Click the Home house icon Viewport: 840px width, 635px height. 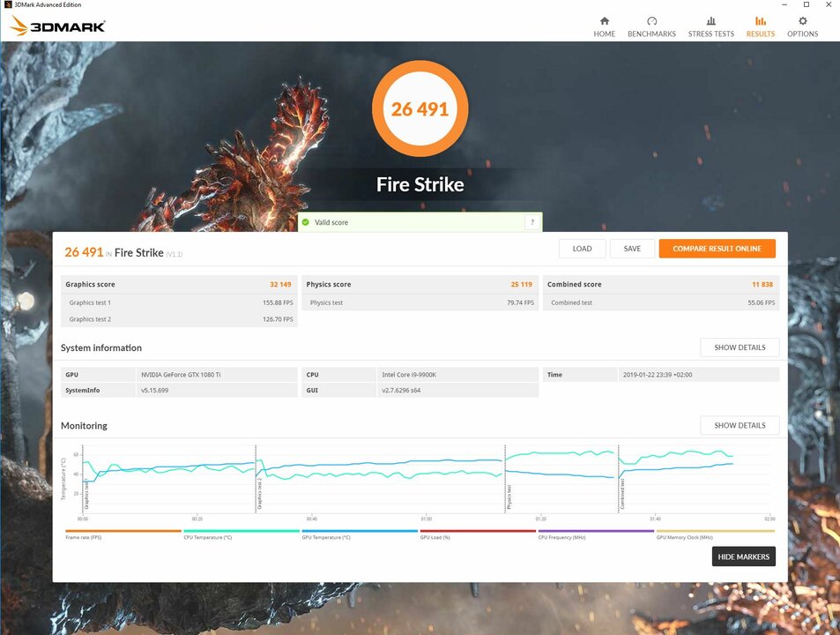605,21
